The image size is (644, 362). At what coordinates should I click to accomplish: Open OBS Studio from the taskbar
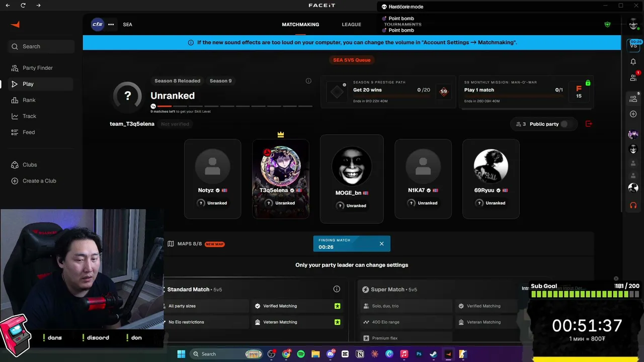point(272,354)
